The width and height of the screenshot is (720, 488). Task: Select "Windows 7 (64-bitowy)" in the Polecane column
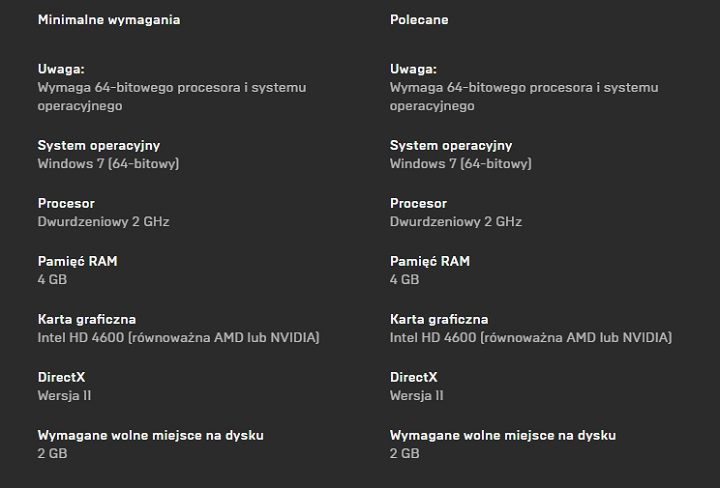(460, 163)
